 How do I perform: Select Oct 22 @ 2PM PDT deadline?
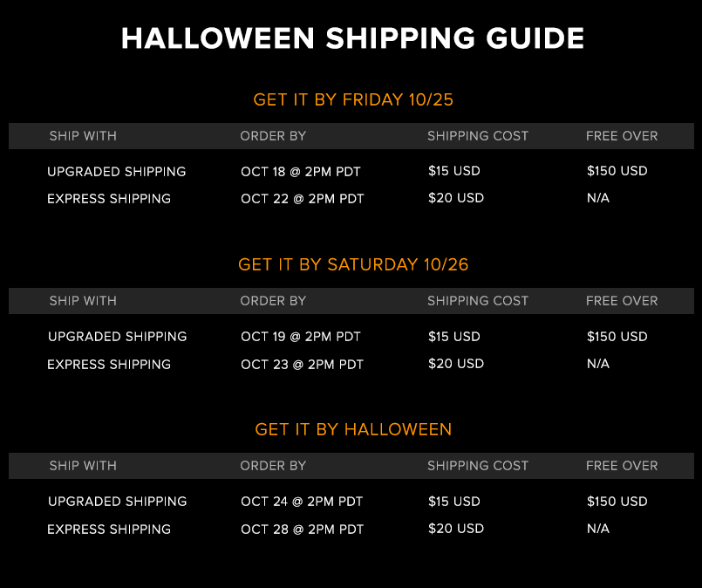pyautogui.click(x=303, y=198)
